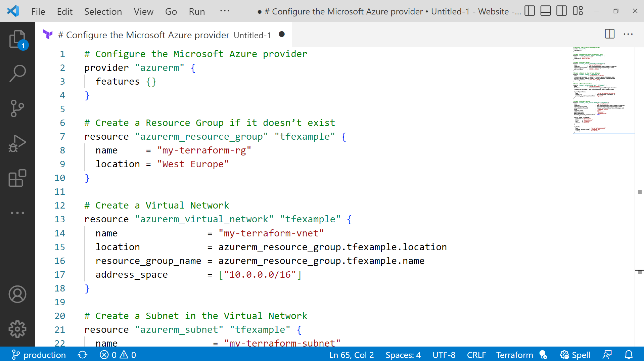The height and width of the screenshot is (361, 644).
Task: Open the menu bar overflow menu
Action: 224,11
